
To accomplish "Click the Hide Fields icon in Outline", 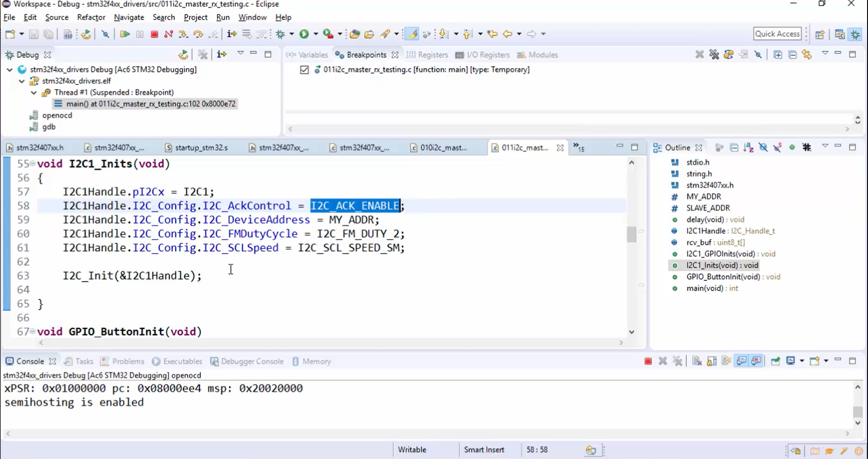I will coord(763,147).
